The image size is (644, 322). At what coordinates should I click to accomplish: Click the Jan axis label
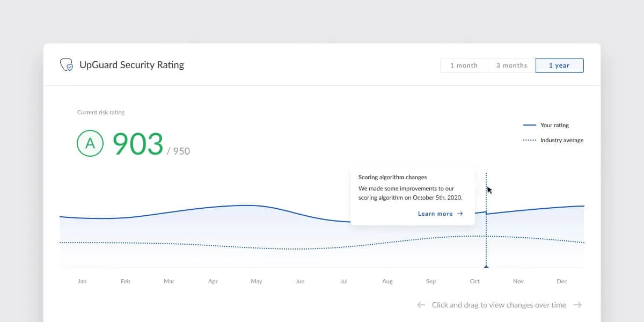coord(82,281)
